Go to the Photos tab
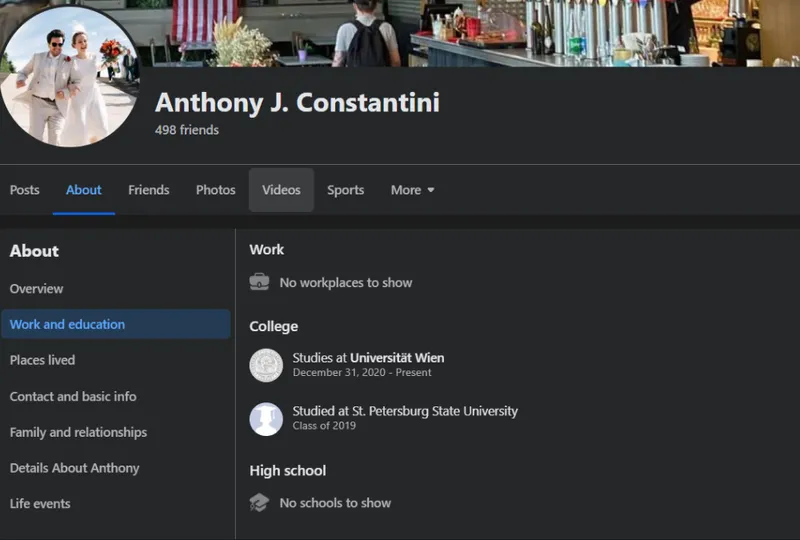Image resolution: width=800 pixels, height=540 pixels. pos(216,190)
